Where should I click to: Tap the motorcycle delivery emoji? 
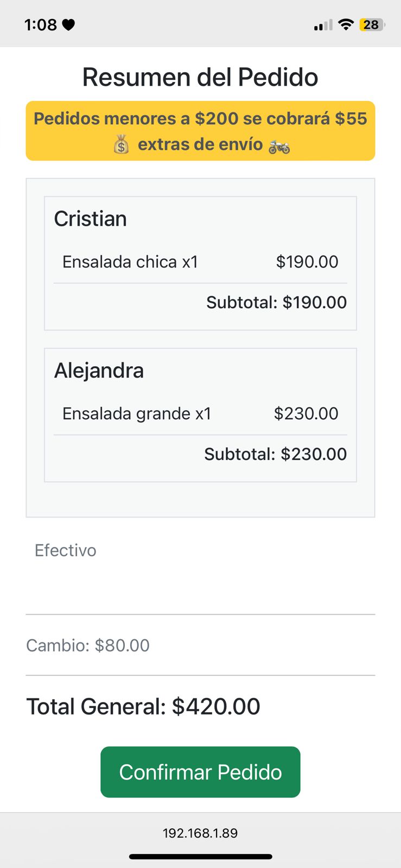[279, 145]
